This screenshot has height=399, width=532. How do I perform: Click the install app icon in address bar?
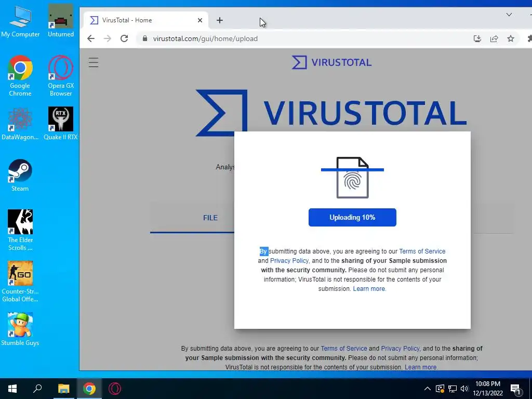tap(477, 38)
